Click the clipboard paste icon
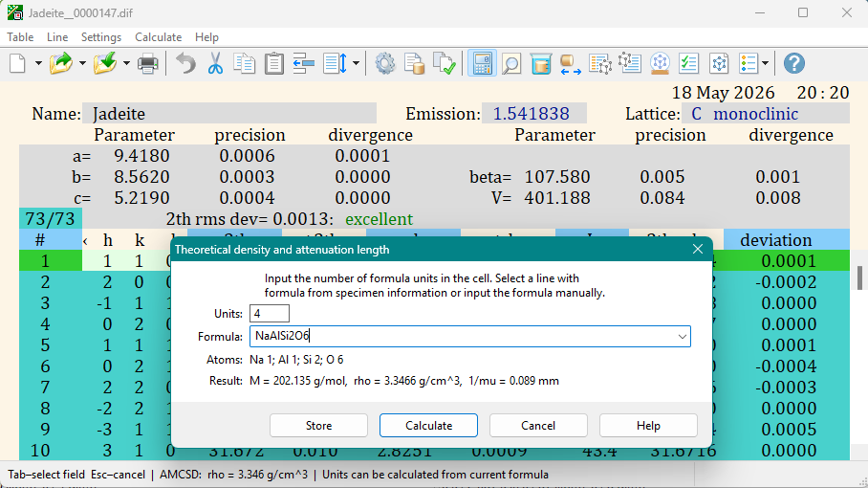Image resolution: width=868 pixels, height=488 pixels. pos(273,64)
